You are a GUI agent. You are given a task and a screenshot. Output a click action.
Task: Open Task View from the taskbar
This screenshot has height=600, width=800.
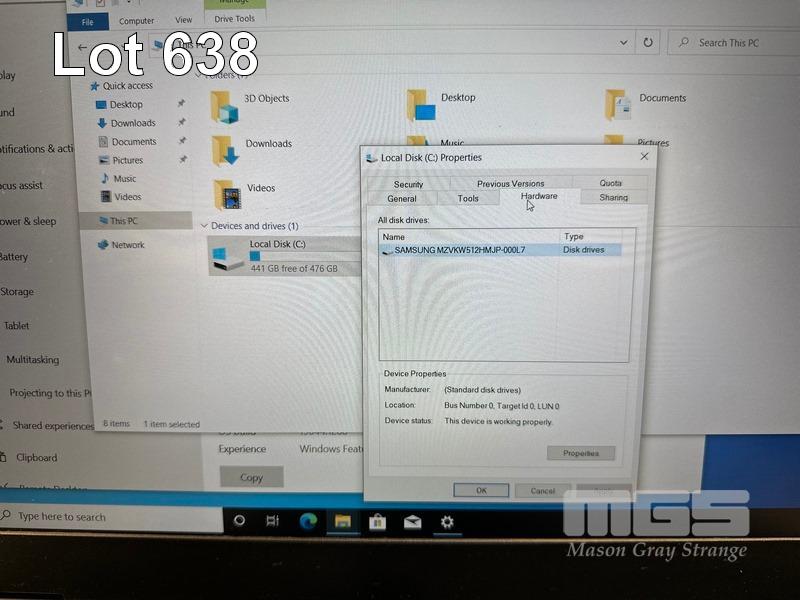pyautogui.click(x=272, y=521)
